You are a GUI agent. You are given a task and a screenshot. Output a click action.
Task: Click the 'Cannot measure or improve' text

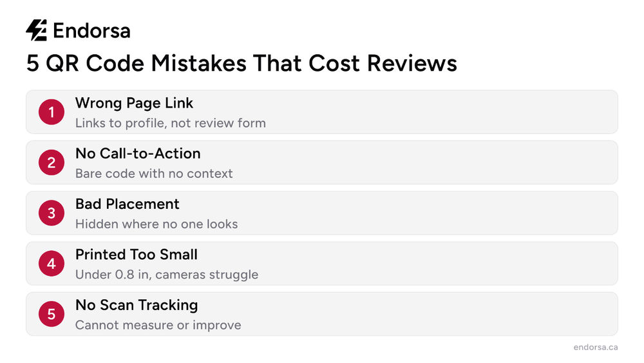(158, 325)
